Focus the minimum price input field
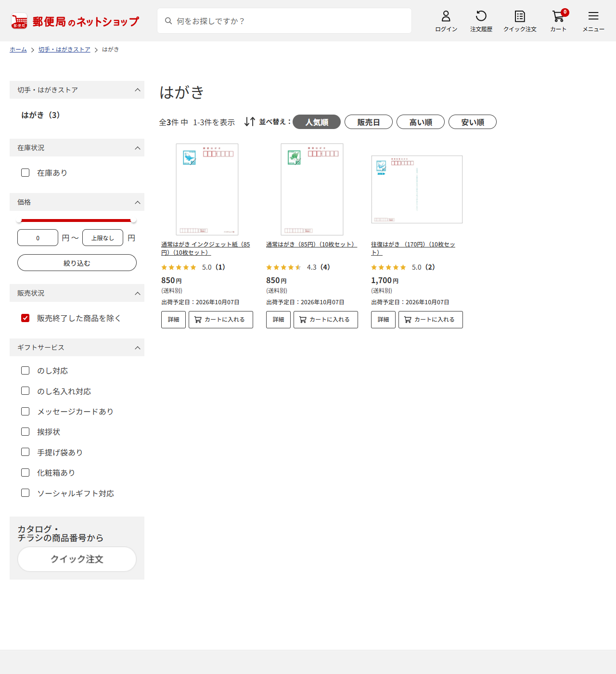This screenshot has width=616, height=674. tap(38, 238)
